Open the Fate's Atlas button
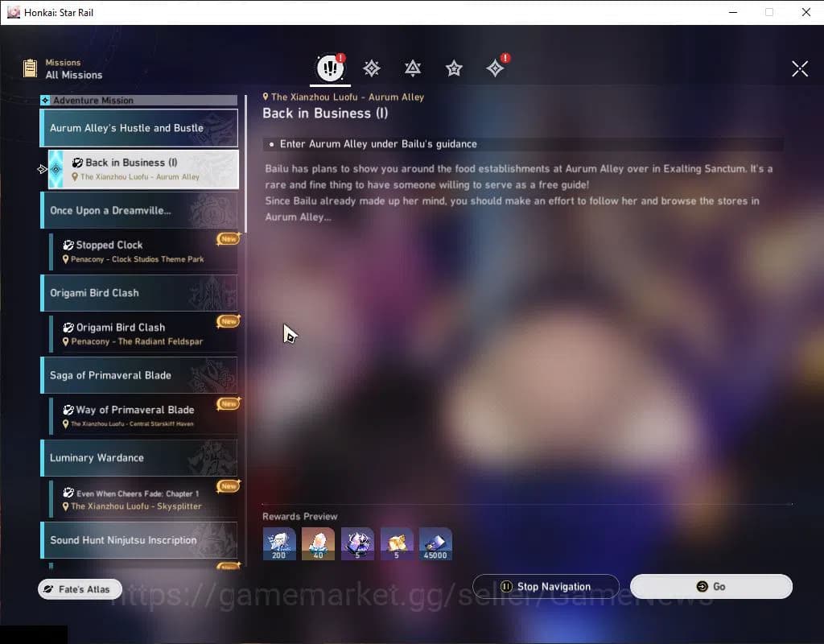This screenshot has width=824, height=644. [x=79, y=589]
